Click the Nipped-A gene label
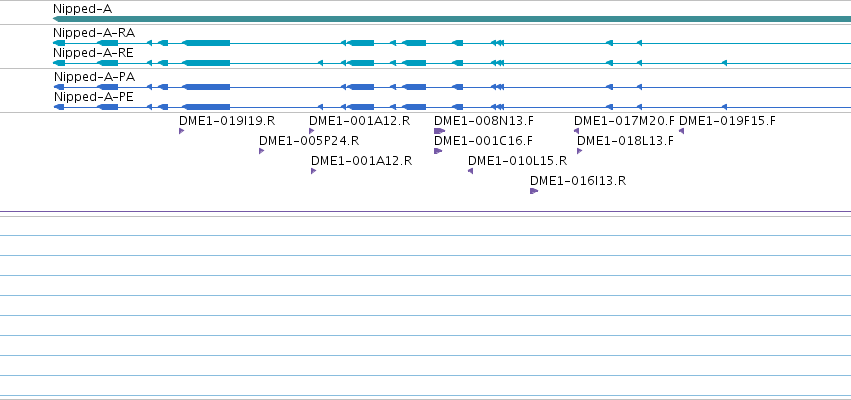 [83, 9]
